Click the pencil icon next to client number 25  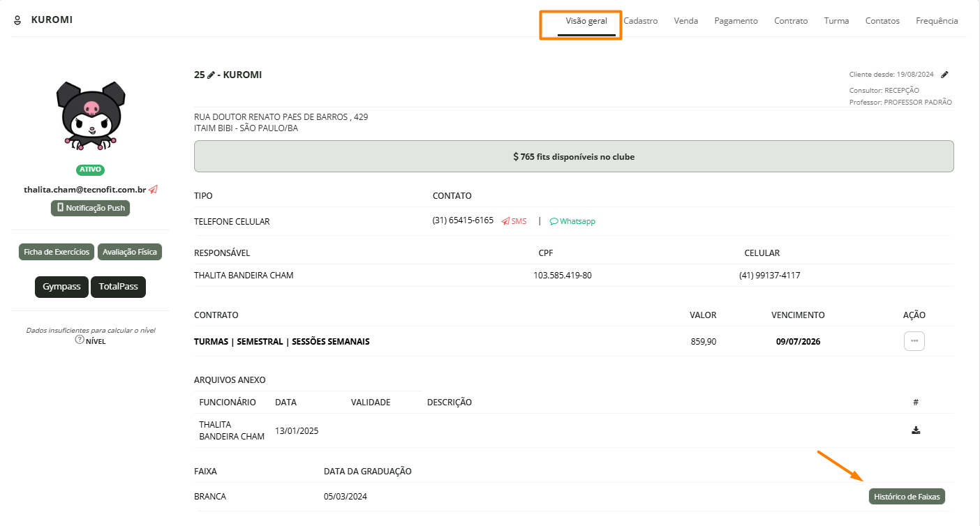211,75
